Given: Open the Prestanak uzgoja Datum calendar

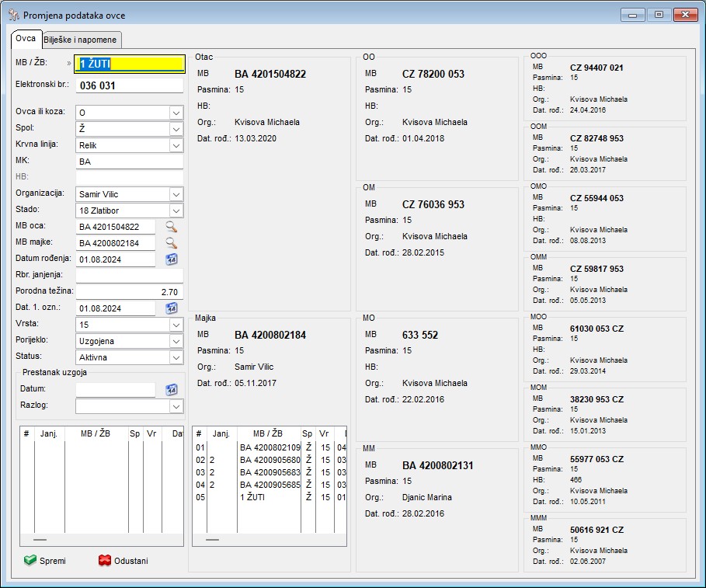Looking at the screenshot, I should 172,390.
